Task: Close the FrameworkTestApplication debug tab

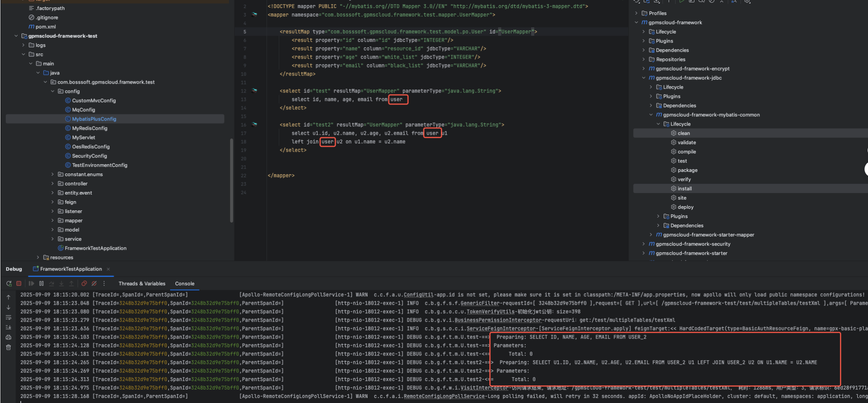Action: coord(108,269)
